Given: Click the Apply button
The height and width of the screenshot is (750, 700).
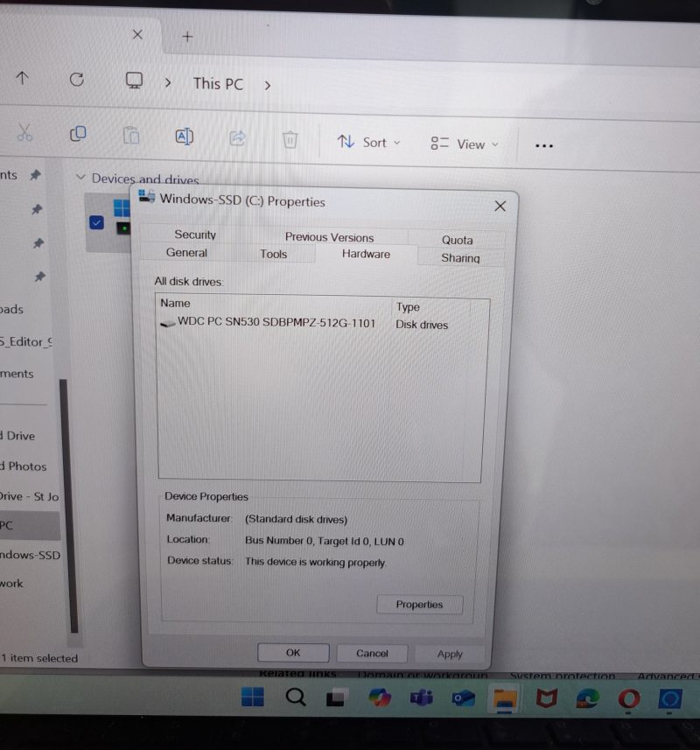Looking at the screenshot, I should pyautogui.click(x=450, y=654).
